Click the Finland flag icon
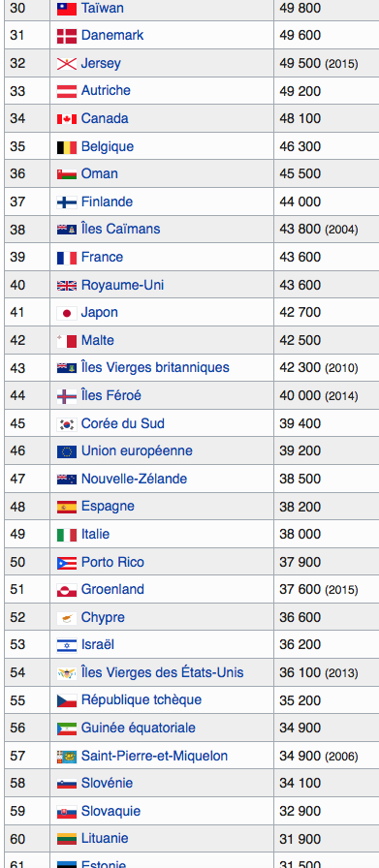 pyautogui.click(x=67, y=202)
